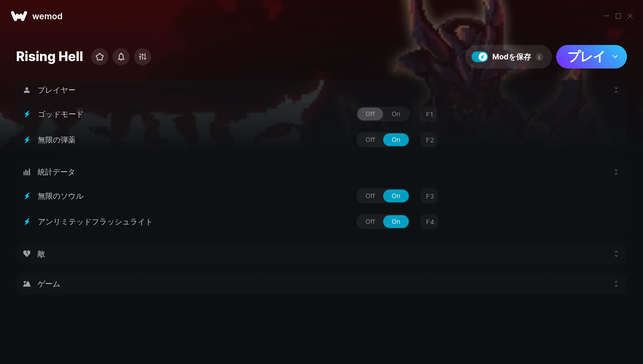Open notifications with the bell icon
643x364 pixels.
coord(121,57)
